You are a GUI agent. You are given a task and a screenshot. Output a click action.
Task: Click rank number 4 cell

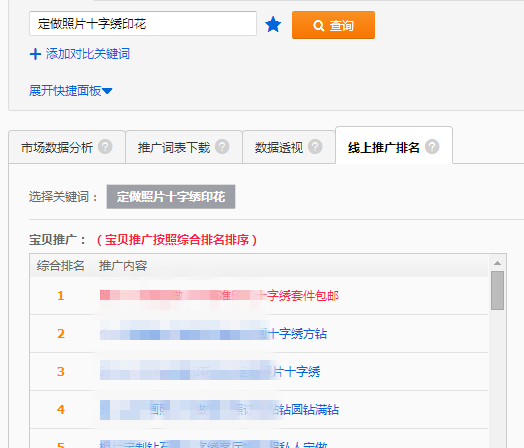click(60, 409)
